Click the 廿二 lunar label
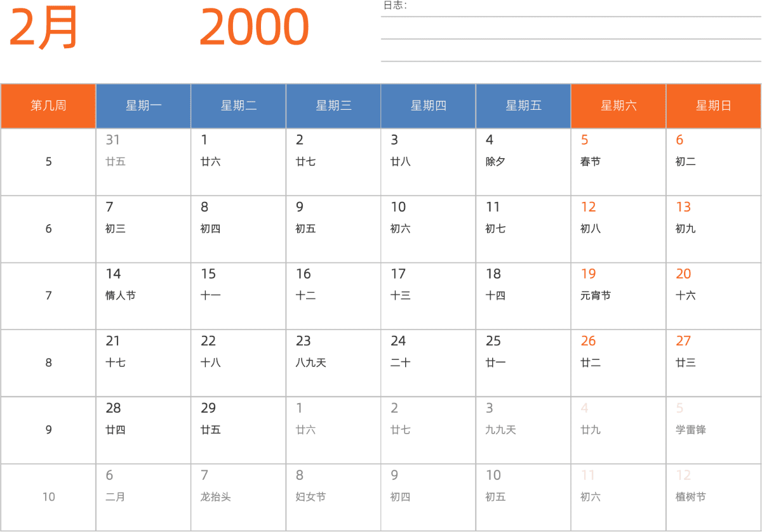Screen dimensions: 762x532 point(591,363)
